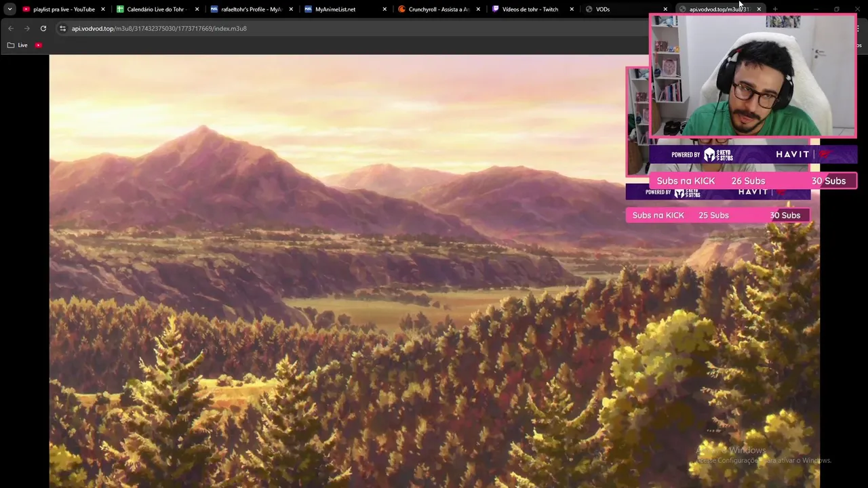Image resolution: width=868 pixels, height=488 pixels.
Task: Open a new browser tab
Action: click(x=775, y=9)
